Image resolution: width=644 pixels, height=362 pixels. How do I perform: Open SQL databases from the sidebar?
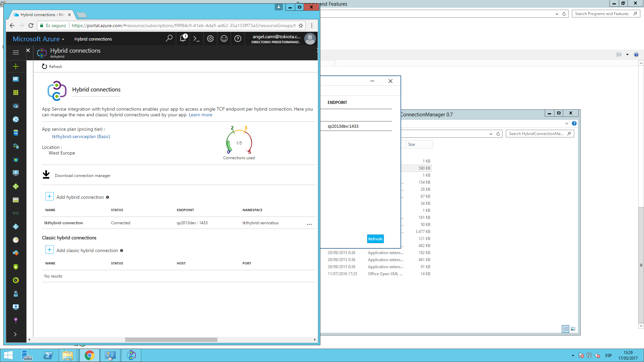point(15,132)
